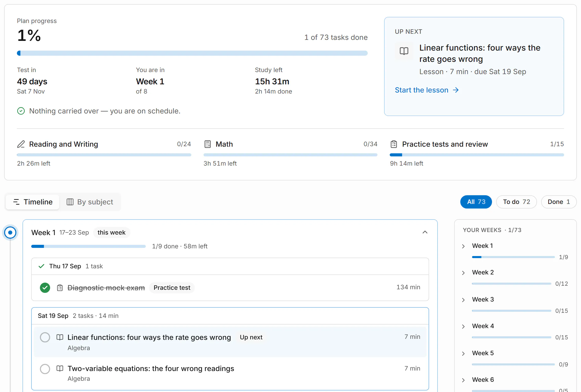Click the this week badge

[x=111, y=232]
